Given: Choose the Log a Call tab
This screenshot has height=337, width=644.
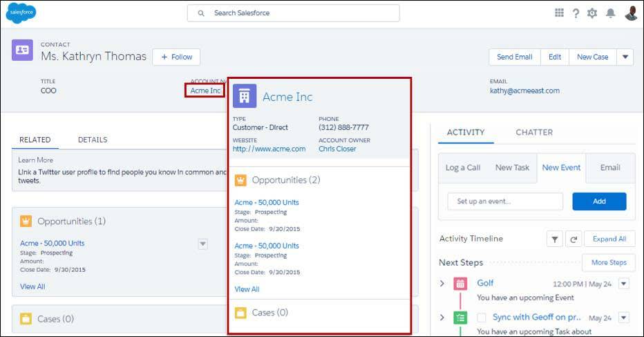Looking at the screenshot, I should coord(463,167).
